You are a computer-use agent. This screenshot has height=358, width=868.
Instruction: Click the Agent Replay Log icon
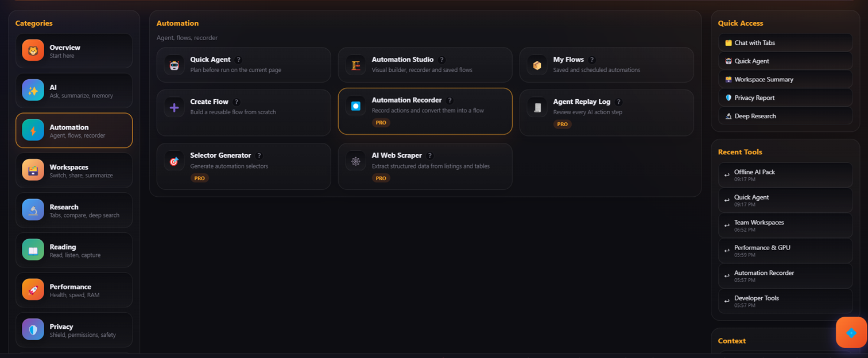click(537, 107)
